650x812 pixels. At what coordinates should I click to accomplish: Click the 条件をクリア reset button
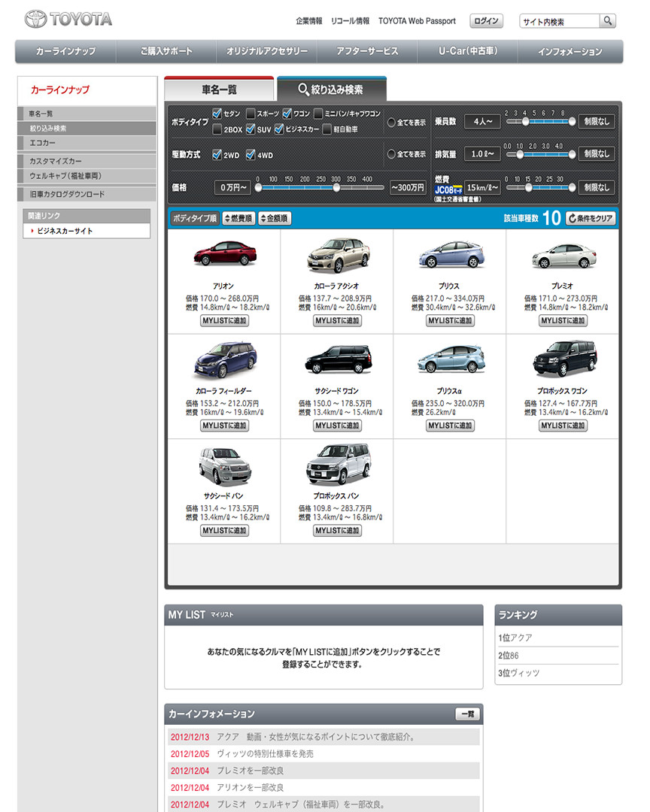[591, 219]
